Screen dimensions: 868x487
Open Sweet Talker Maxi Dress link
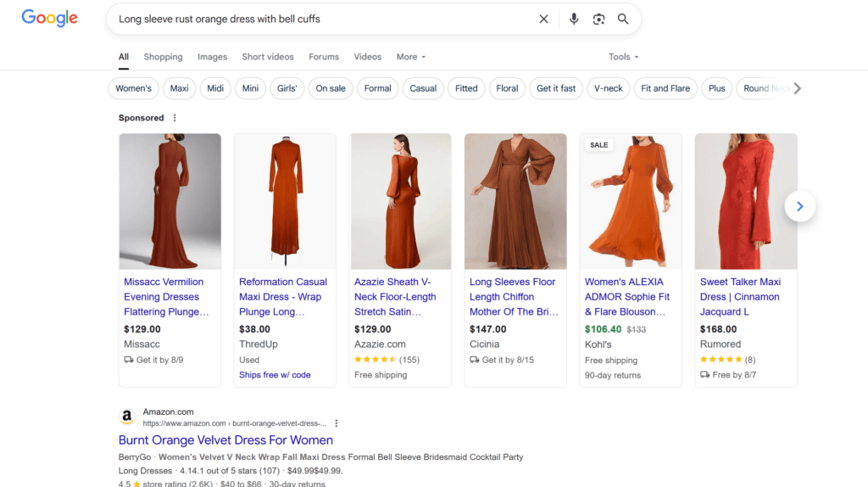(740, 297)
